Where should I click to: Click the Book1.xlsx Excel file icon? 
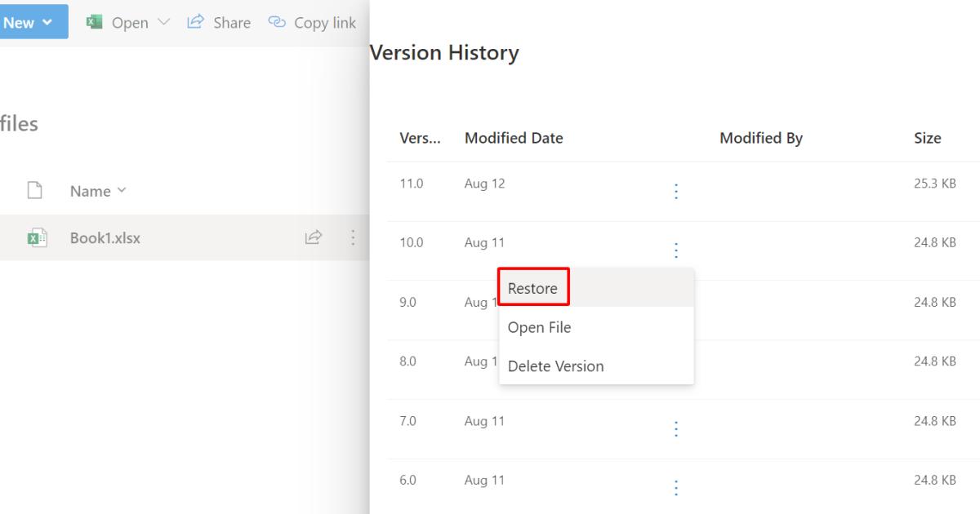pos(36,238)
